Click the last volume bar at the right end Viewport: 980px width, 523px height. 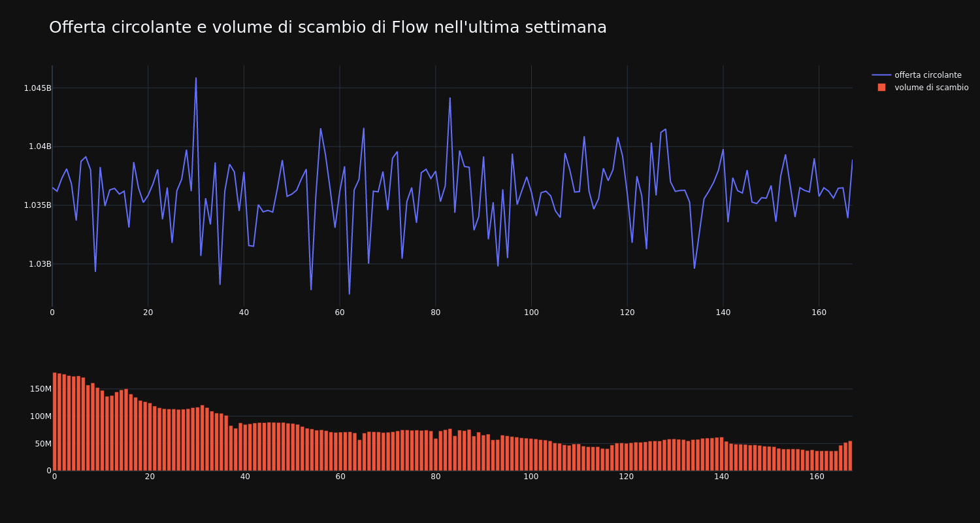point(850,456)
